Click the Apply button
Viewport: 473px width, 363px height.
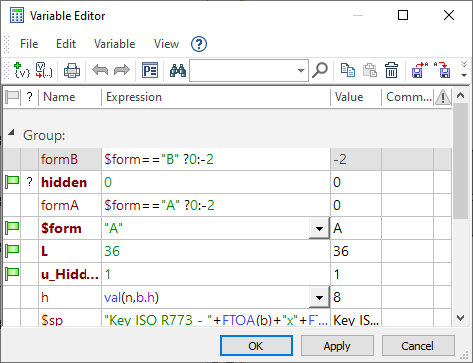pos(337,346)
